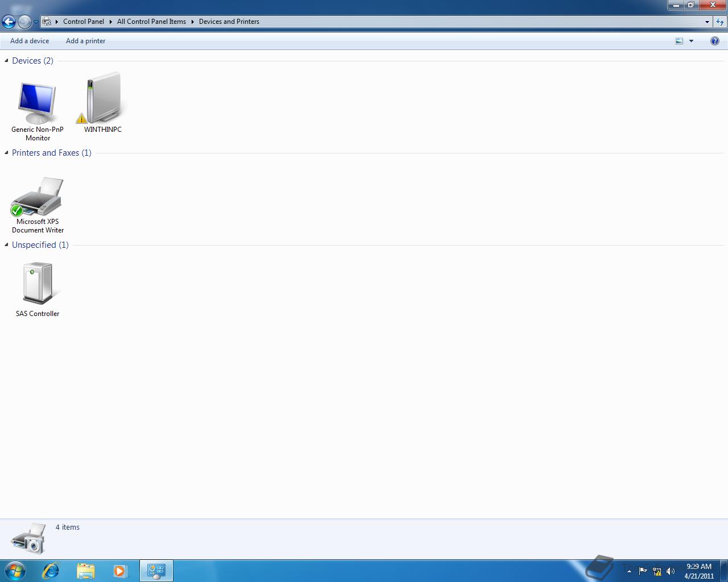Click the SAS Controller label
The height and width of the screenshot is (582, 728).
38,314
